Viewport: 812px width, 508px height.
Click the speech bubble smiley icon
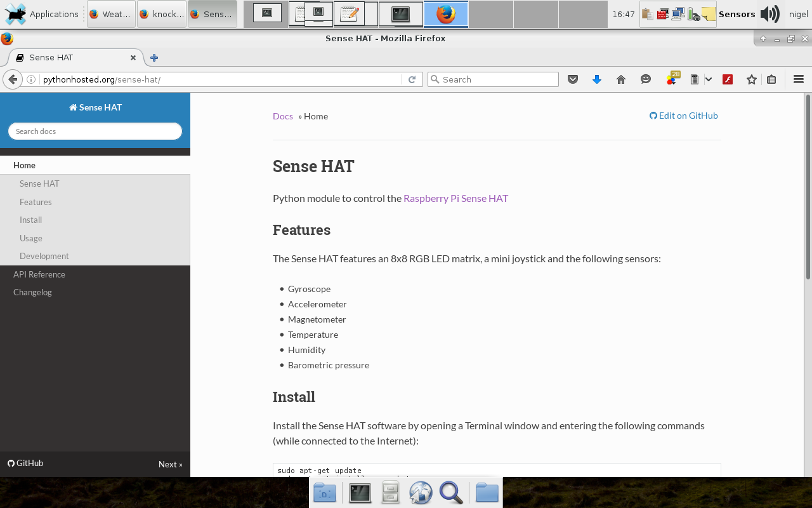click(x=646, y=79)
